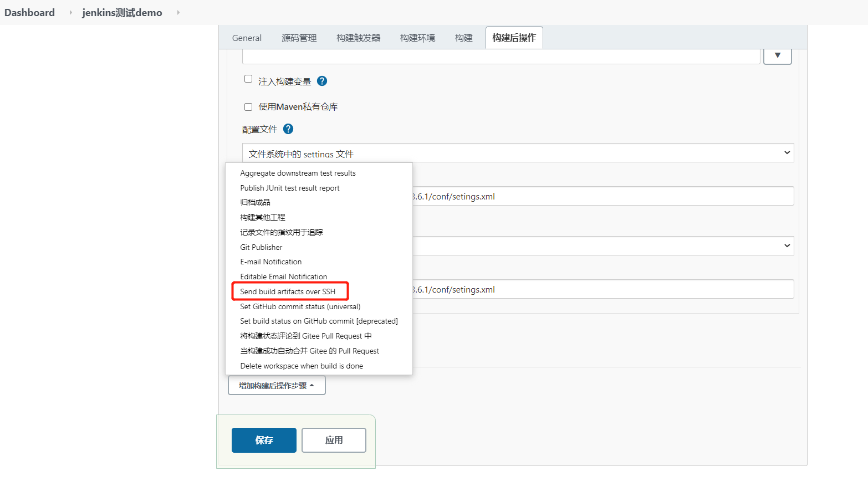
Task: Switch to the 构建环境 tab
Action: [x=418, y=38]
